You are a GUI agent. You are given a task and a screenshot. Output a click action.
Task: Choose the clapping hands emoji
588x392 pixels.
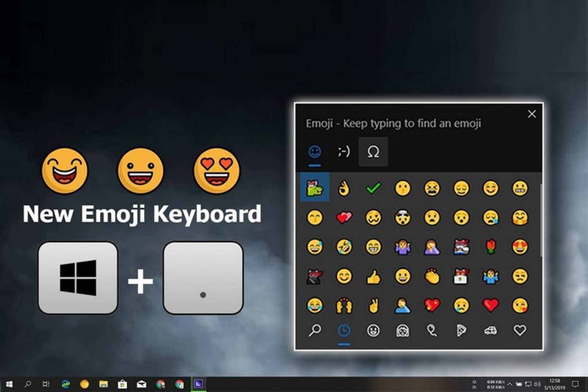click(432, 276)
